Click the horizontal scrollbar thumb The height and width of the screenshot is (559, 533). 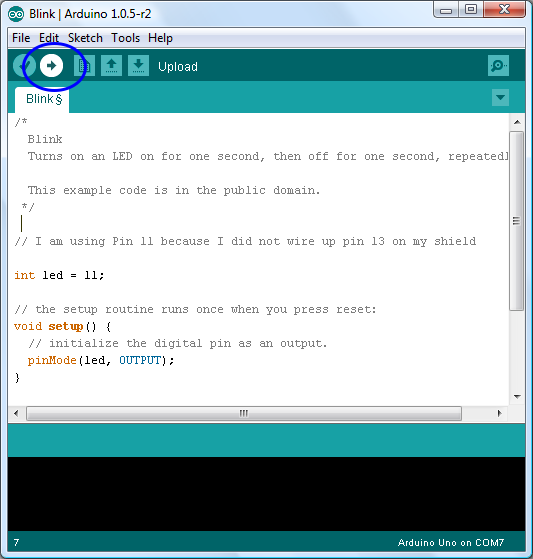coord(244,414)
